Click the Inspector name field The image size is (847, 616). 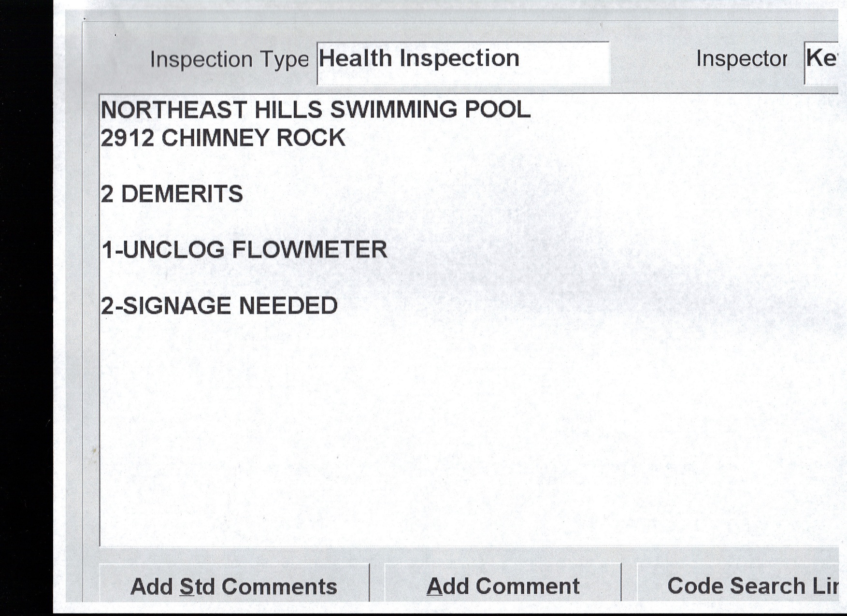click(821, 62)
